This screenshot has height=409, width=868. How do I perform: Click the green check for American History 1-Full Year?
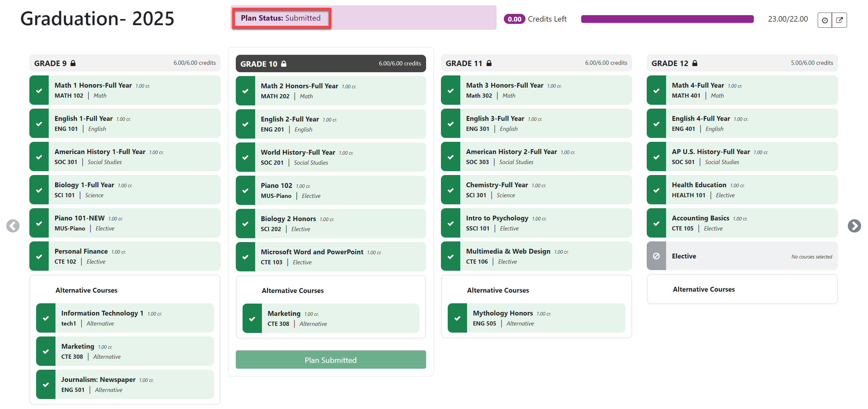coord(39,157)
